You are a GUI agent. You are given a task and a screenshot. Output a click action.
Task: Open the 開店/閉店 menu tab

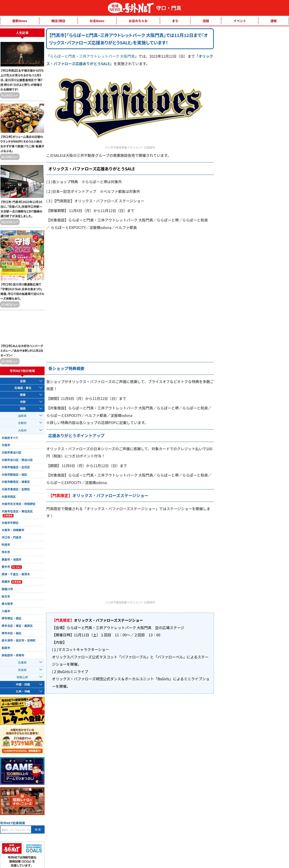58,21
